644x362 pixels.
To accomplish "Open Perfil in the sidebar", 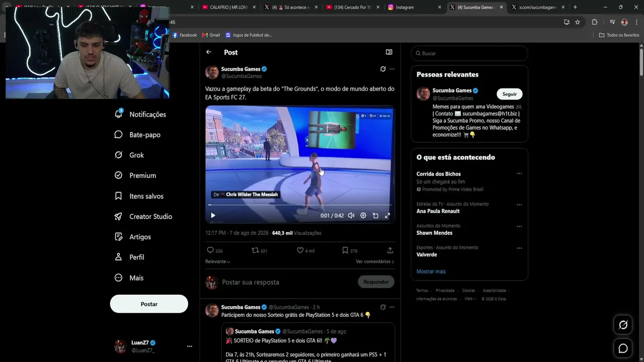I will tap(129, 257).
